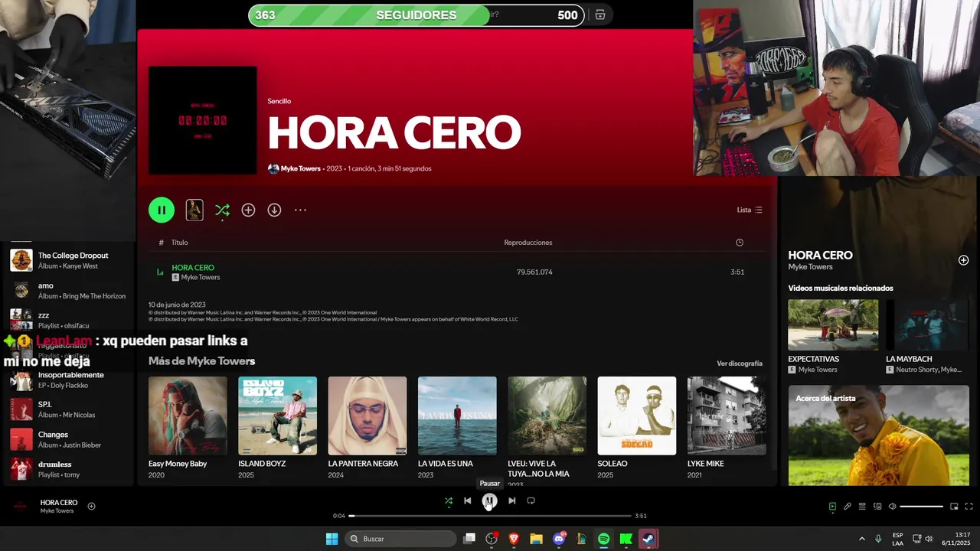980x551 pixels.
Task: Open zzz playlist in sidebar
Action: coord(69,320)
